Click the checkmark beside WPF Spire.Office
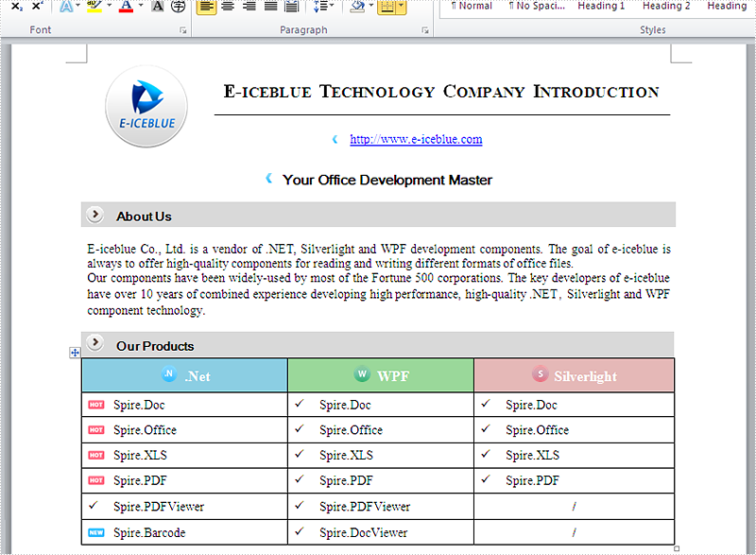The height and width of the screenshot is (555, 756). coord(300,428)
